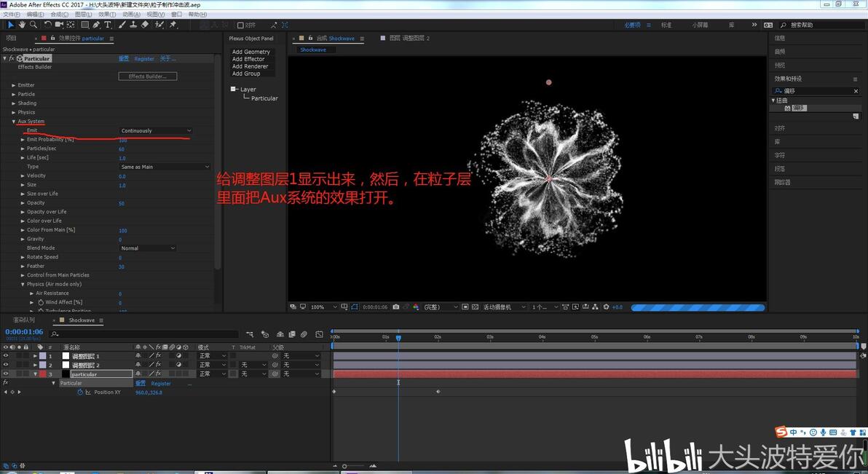The image size is (868, 474).
Task: Click Add Effector in Plexus panel
Action: click(248, 59)
